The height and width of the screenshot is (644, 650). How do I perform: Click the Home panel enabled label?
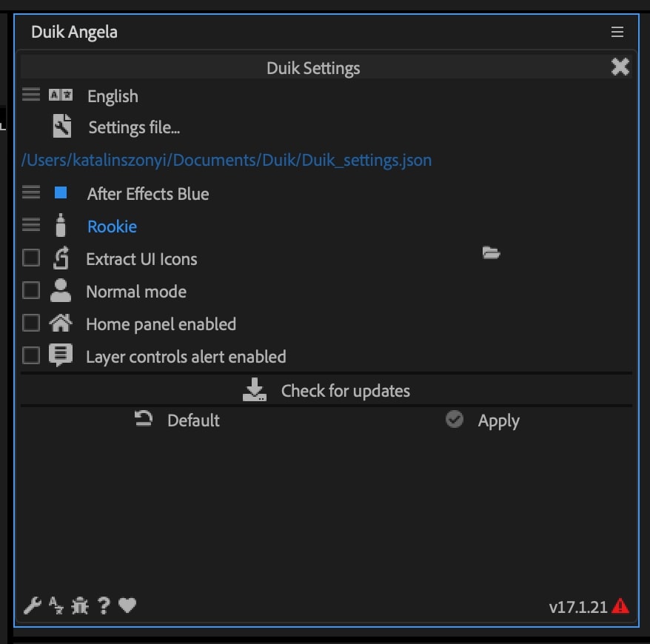point(161,324)
